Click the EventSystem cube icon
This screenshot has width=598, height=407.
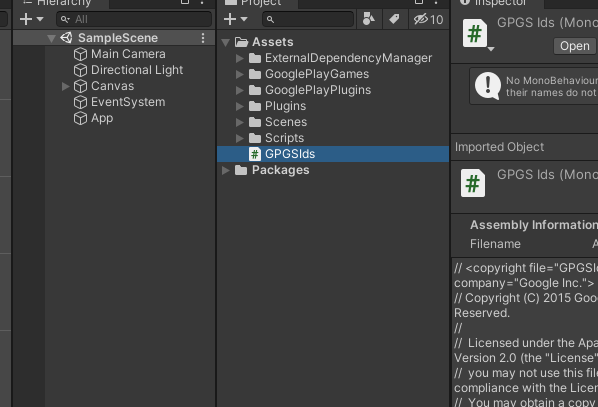(80, 102)
